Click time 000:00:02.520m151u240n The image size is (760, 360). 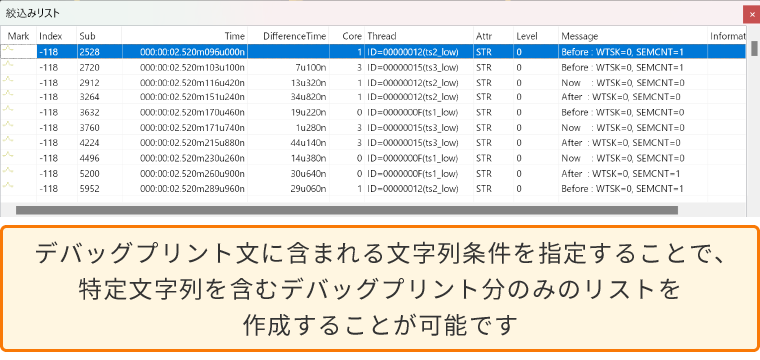pos(192,97)
